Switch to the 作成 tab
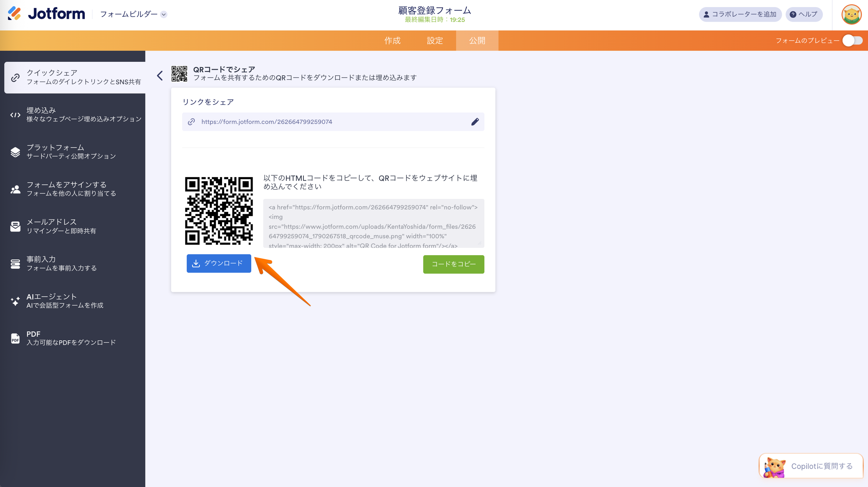Image resolution: width=868 pixels, height=487 pixels. [x=392, y=41]
